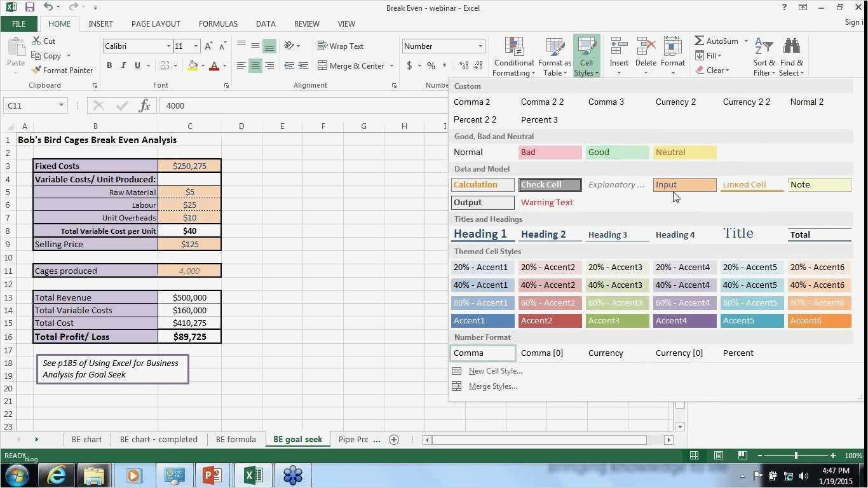
Task: Click the formula bar showing 4000
Action: point(302,105)
